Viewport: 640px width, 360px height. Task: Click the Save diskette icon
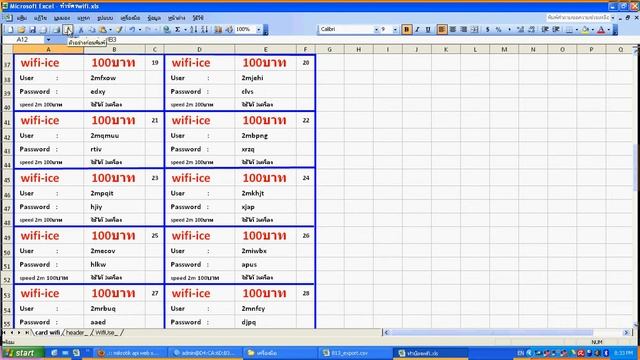click(x=32, y=29)
